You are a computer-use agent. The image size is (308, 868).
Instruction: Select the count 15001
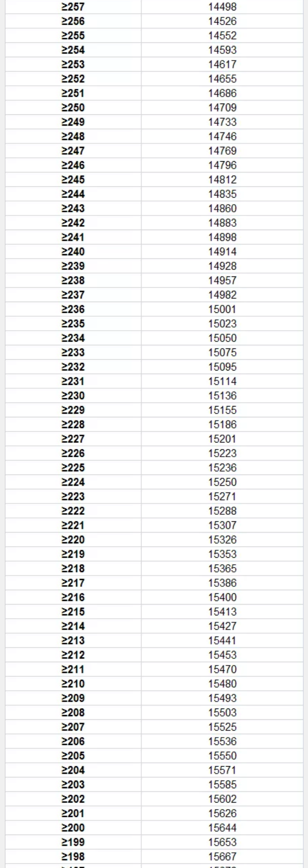[222, 309]
